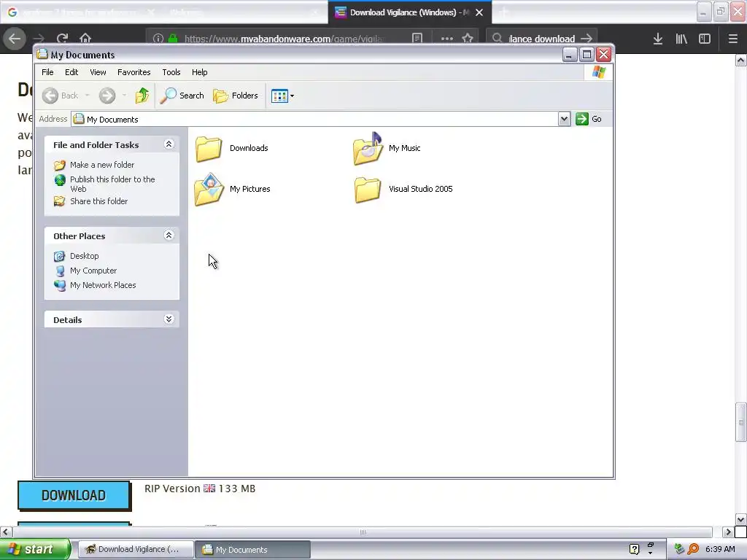The image size is (747, 560).
Task: Click the Firefox home icon
Action: [x=85, y=39]
